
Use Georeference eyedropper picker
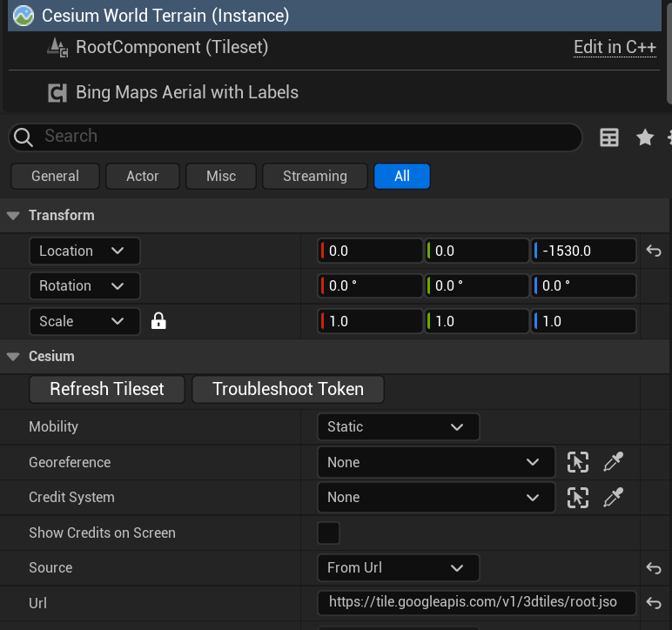(614, 462)
